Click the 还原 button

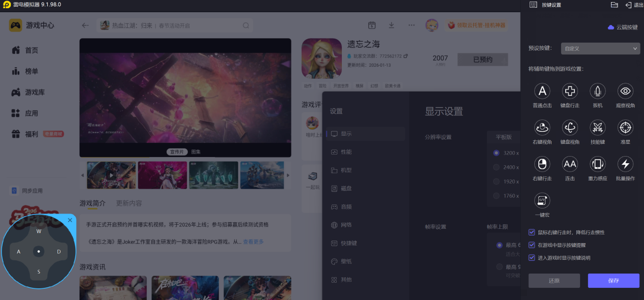coord(554,281)
